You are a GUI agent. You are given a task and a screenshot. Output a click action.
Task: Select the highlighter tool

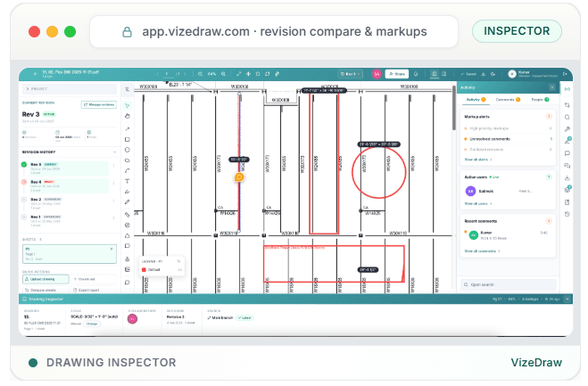tap(127, 192)
